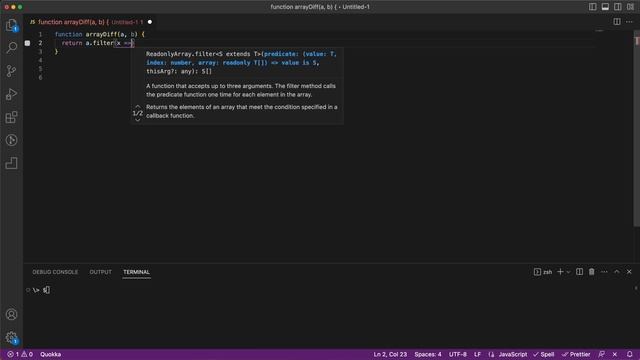Screen dimensions: 640x360
Task: Click line number 1 in the gutter
Action: coord(40,34)
